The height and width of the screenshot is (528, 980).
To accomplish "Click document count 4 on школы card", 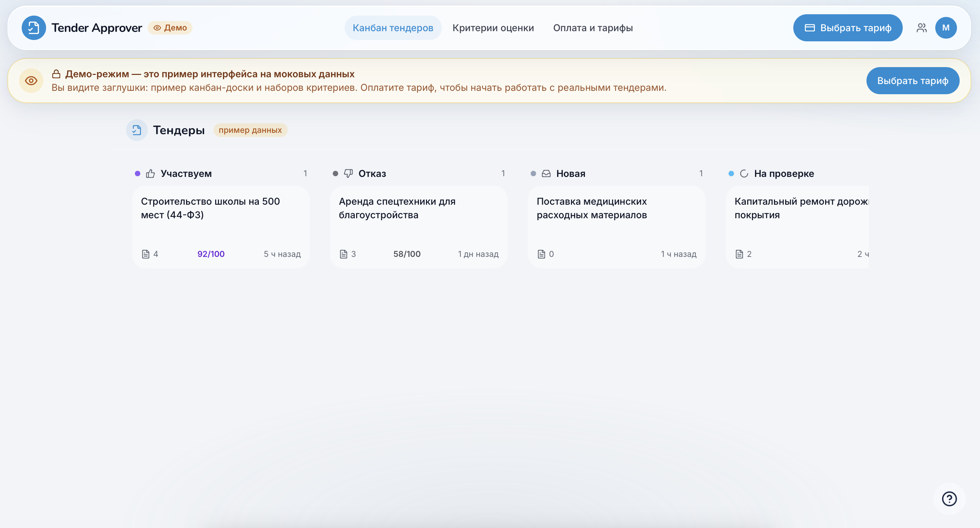I will [x=156, y=254].
